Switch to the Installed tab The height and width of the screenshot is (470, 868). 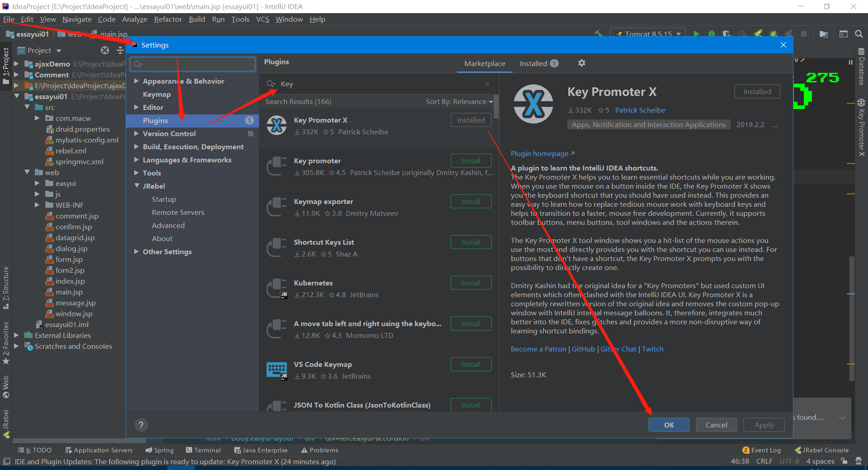pyautogui.click(x=539, y=63)
